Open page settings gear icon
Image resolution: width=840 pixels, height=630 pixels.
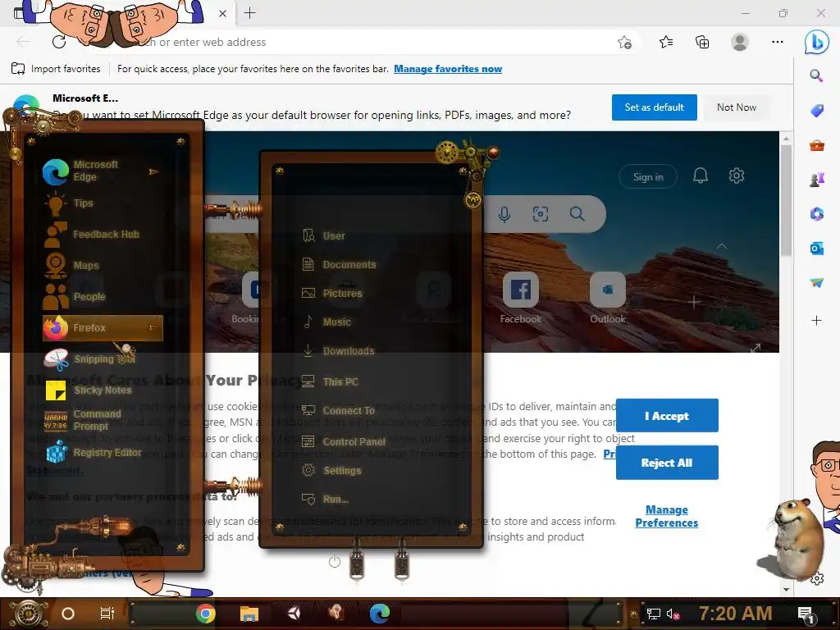(736, 176)
